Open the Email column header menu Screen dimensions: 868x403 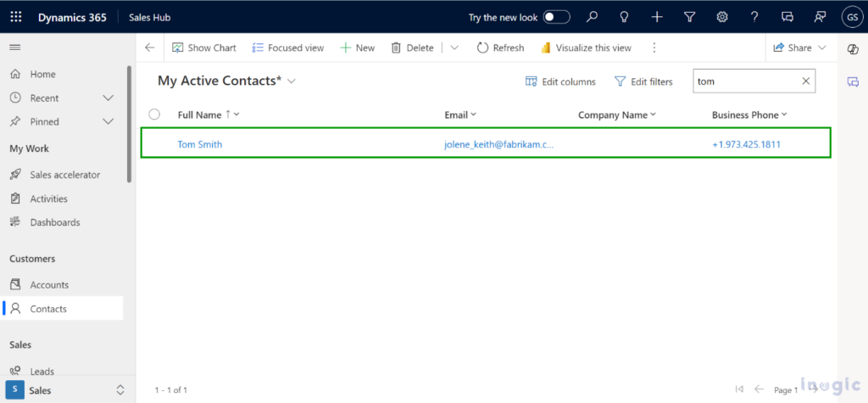(460, 115)
